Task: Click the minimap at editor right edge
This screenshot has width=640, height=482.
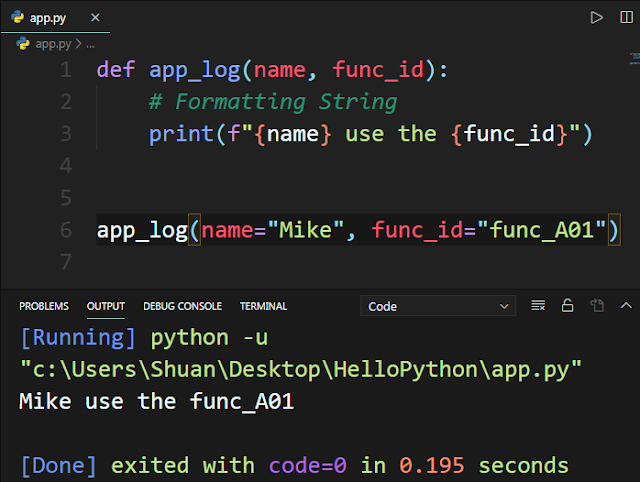Action: (x=634, y=58)
